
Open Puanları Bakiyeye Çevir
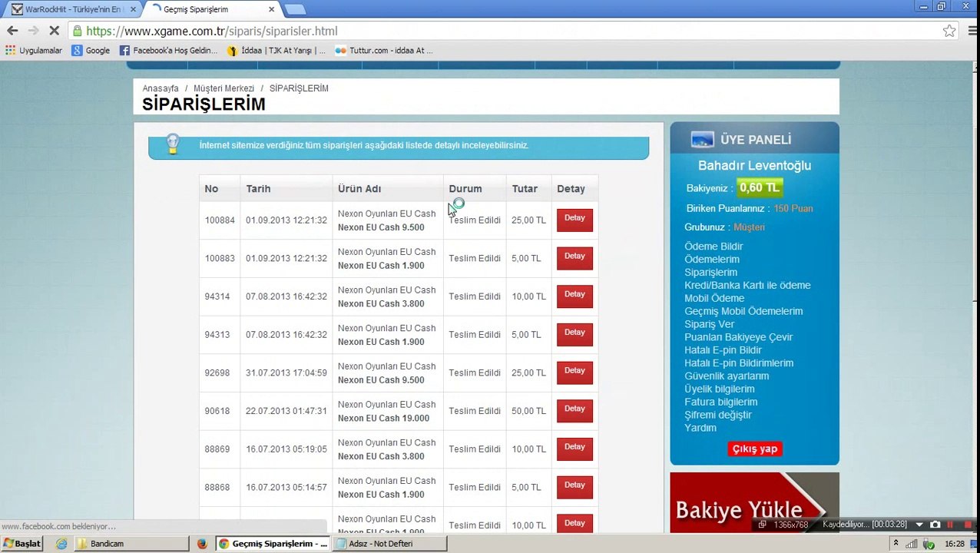click(738, 337)
